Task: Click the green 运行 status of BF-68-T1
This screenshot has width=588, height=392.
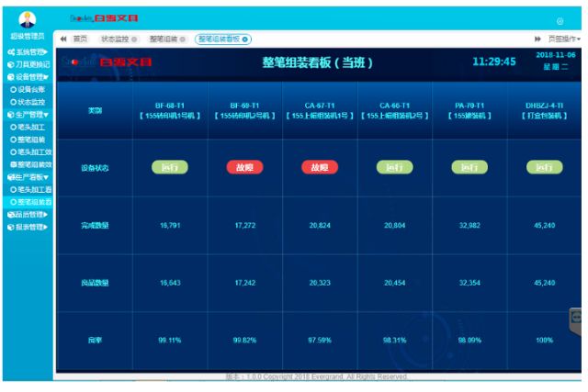Action: tap(169, 167)
